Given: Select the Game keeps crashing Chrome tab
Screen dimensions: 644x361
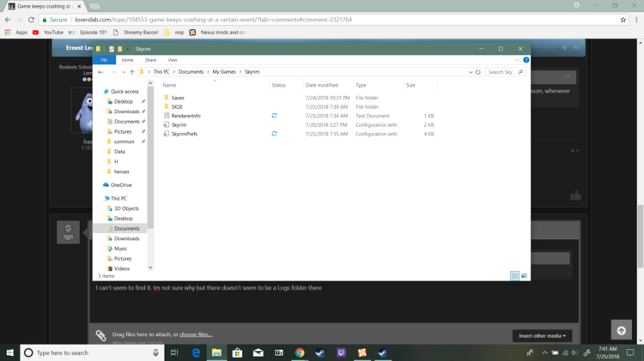Looking at the screenshot, I should point(45,6).
